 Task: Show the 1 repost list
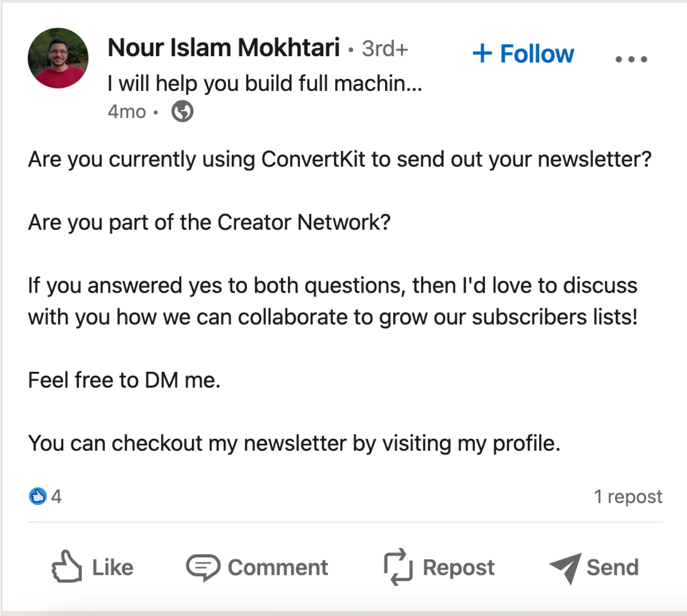pyautogui.click(x=628, y=497)
